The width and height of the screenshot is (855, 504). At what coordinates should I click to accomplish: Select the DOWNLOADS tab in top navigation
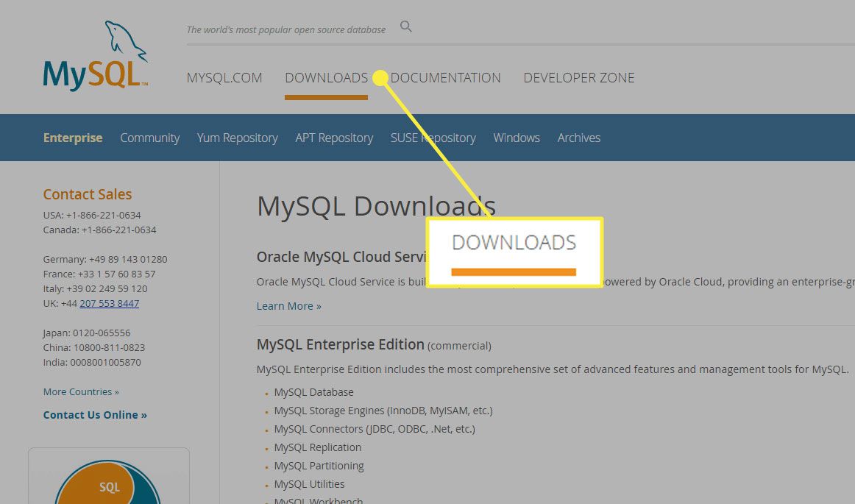[326, 78]
